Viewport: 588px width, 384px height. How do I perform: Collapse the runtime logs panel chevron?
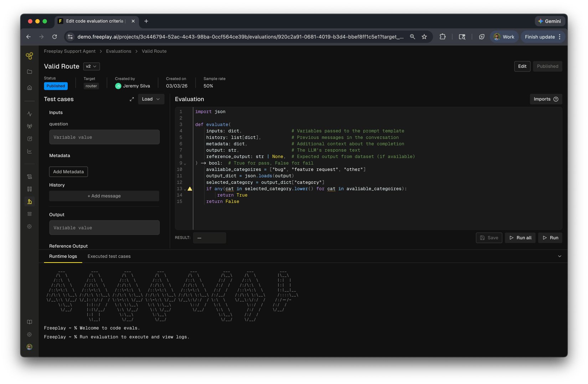tap(559, 256)
